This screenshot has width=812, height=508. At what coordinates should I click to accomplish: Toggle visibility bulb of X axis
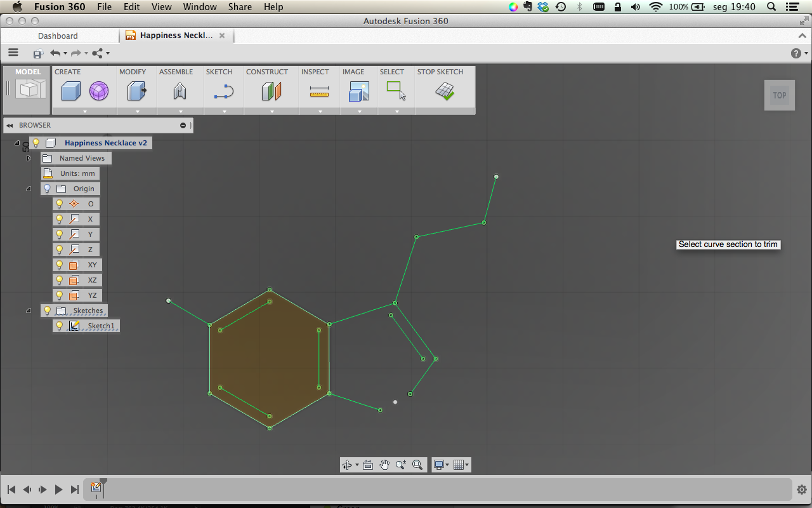(60, 219)
